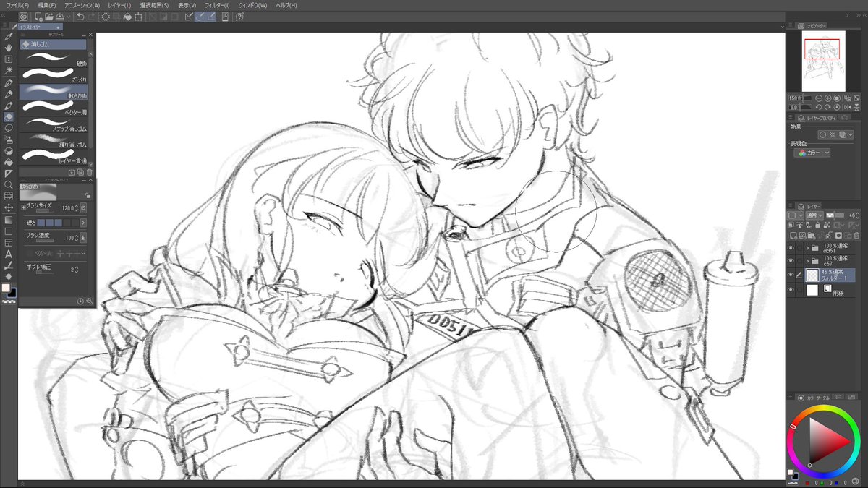Create a new canvas from command bar
This screenshot has height=488, width=868.
[x=38, y=17]
